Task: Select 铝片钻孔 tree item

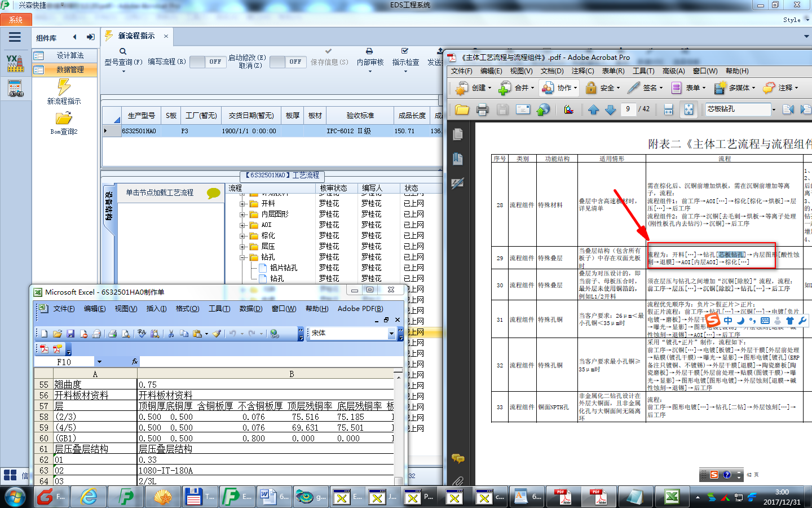Action: [283, 268]
